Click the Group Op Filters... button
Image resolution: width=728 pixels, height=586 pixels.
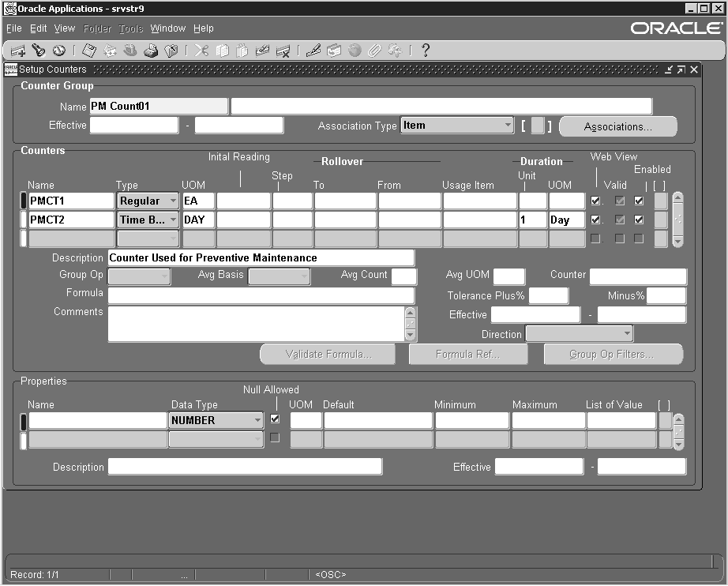tap(613, 355)
